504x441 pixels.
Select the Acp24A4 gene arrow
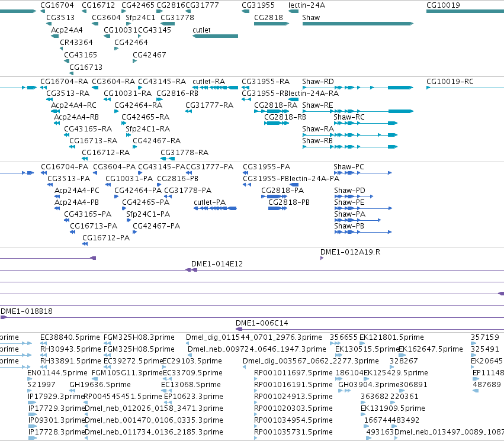(54, 36)
